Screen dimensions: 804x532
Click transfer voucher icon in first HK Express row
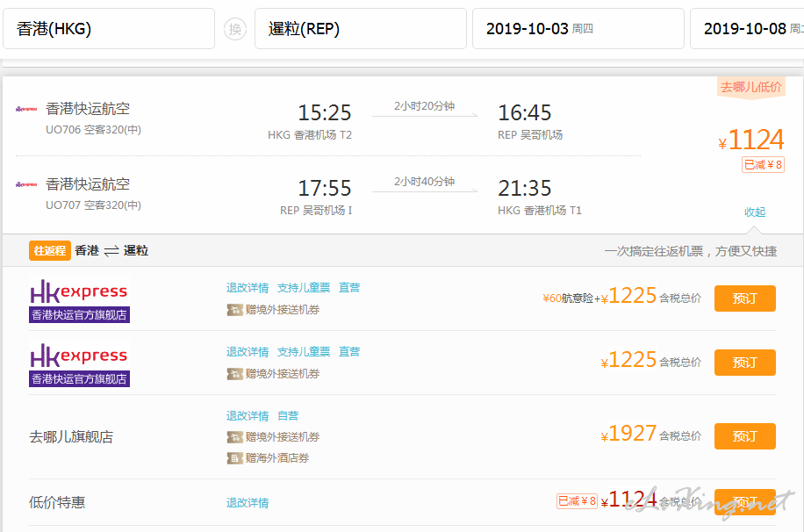[x=234, y=310]
